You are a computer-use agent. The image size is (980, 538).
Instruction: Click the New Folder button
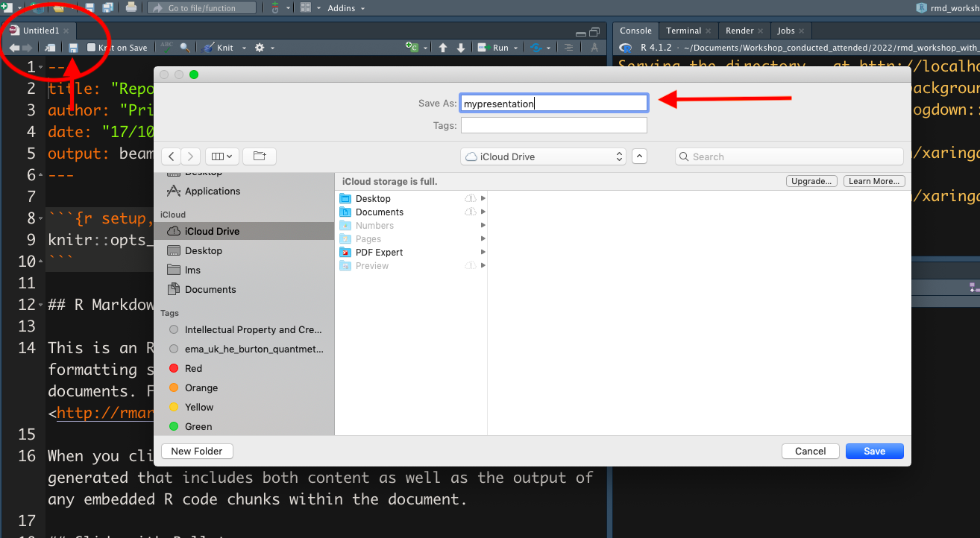(x=197, y=451)
